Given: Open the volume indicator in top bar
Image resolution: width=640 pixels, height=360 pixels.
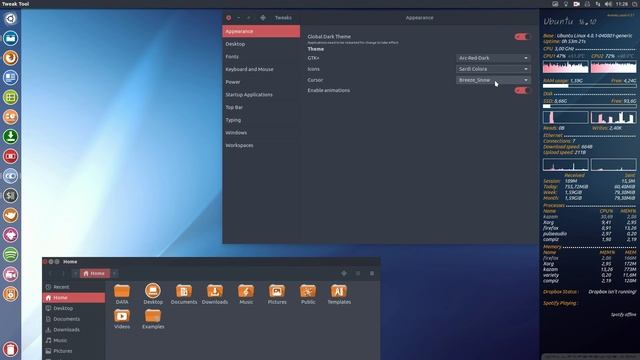Looking at the screenshot, I should coord(608,4).
